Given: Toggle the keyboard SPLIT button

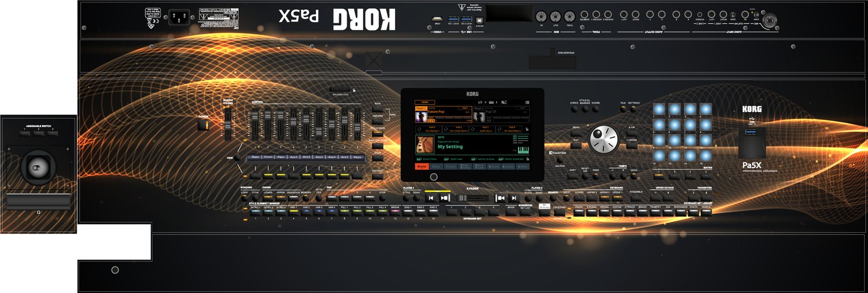Looking at the screenshot, I should click(x=566, y=199).
